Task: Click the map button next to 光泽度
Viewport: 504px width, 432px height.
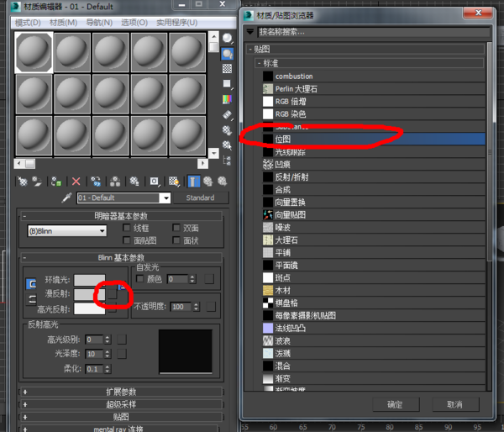Action: pos(122,354)
